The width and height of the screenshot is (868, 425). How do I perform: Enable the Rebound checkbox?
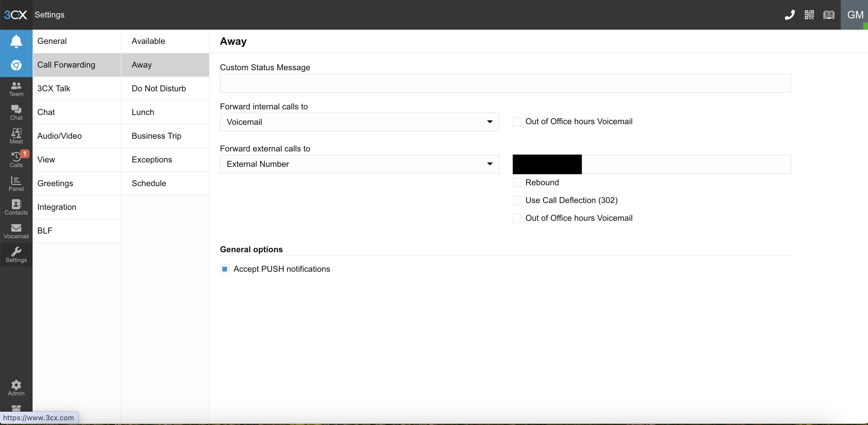(517, 183)
